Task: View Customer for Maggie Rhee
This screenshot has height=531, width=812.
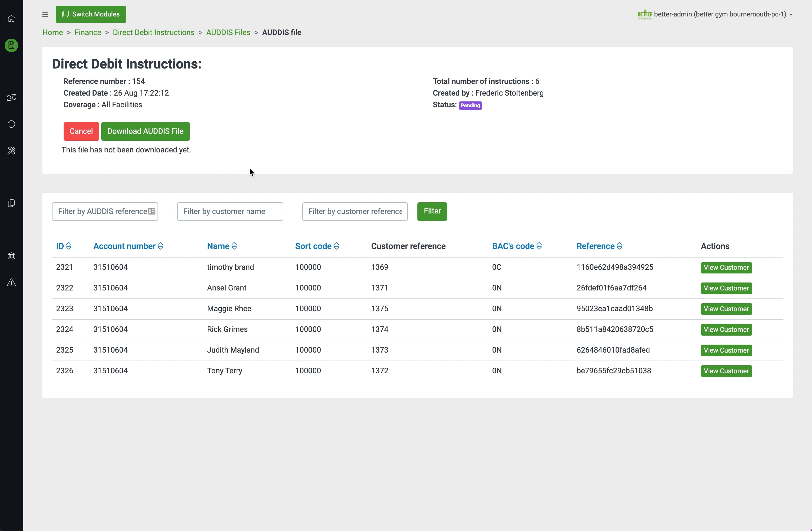Action: click(726, 309)
